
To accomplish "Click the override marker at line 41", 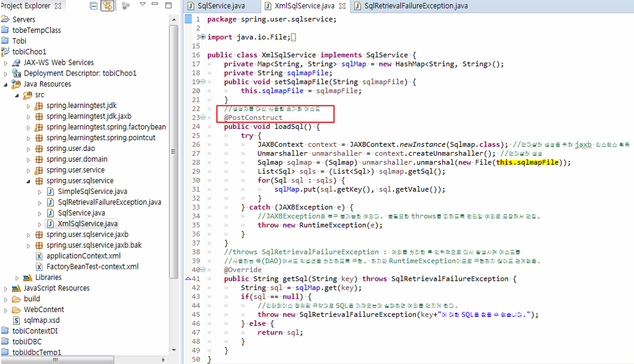I will (x=188, y=278).
